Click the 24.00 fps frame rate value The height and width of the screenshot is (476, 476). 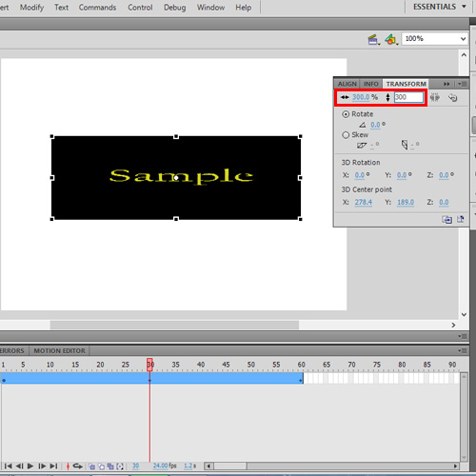(x=165, y=466)
